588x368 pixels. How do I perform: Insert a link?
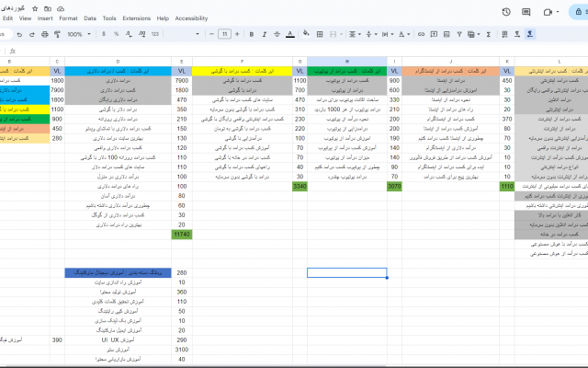[421, 34]
